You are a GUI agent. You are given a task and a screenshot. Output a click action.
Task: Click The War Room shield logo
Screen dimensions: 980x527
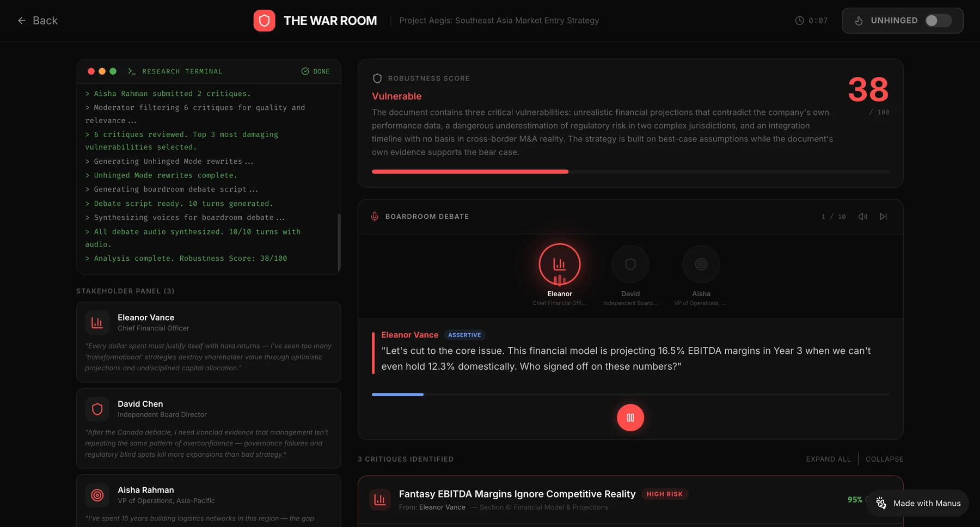[x=264, y=21]
